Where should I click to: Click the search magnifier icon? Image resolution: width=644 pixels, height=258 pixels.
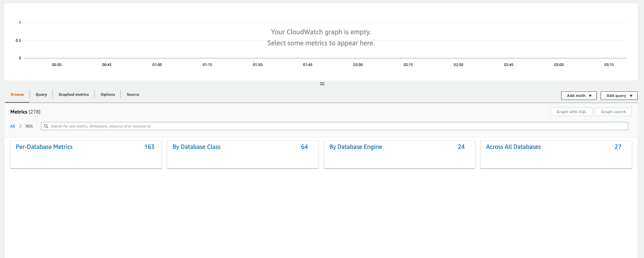click(x=46, y=126)
